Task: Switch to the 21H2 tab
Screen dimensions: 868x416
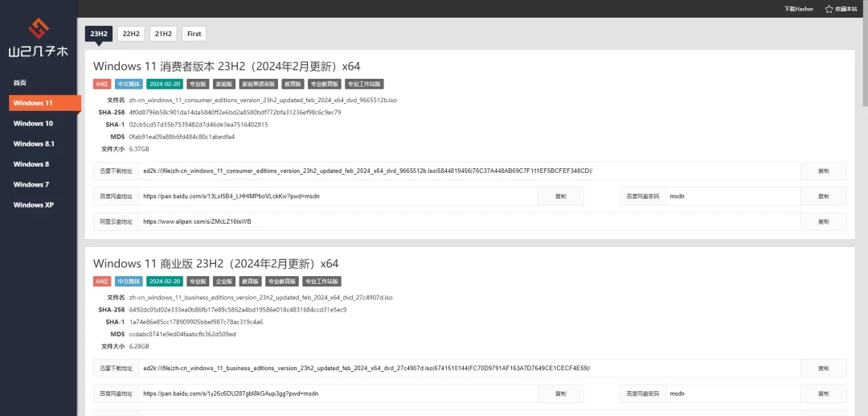Action: click(x=162, y=34)
